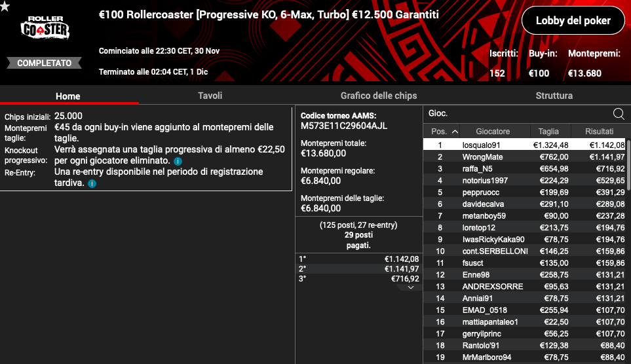Select player row raffa_N5
The width and height of the screenshot is (631, 364).
point(524,168)
